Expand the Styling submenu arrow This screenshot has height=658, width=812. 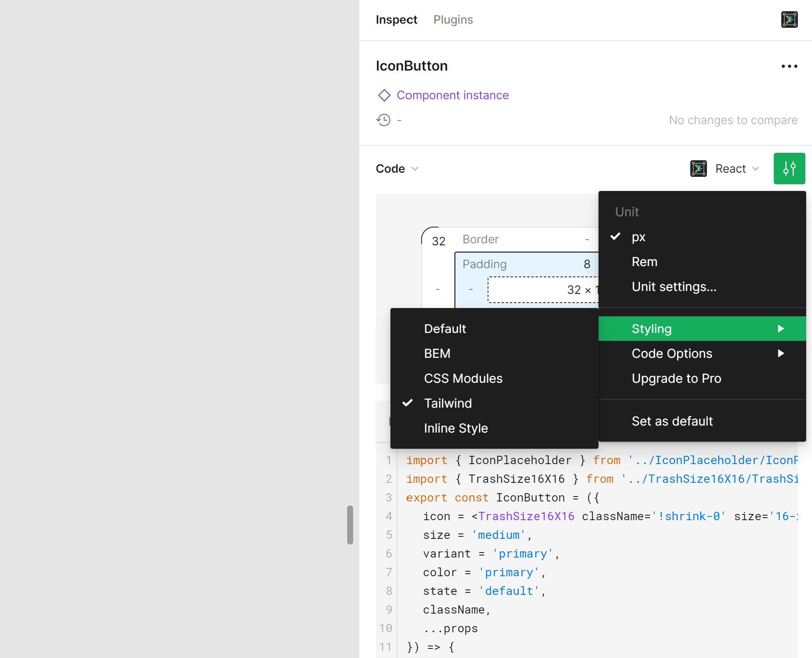click(781, 328)
